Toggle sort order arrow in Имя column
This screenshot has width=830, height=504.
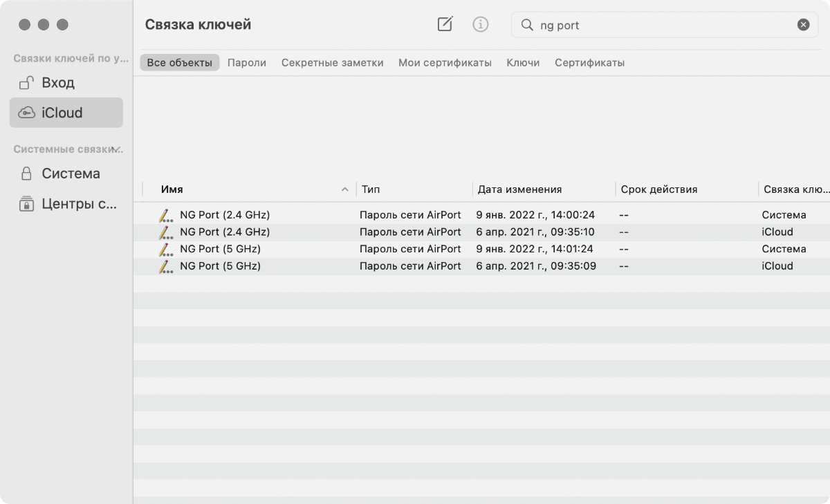click(x=344, y=189)
